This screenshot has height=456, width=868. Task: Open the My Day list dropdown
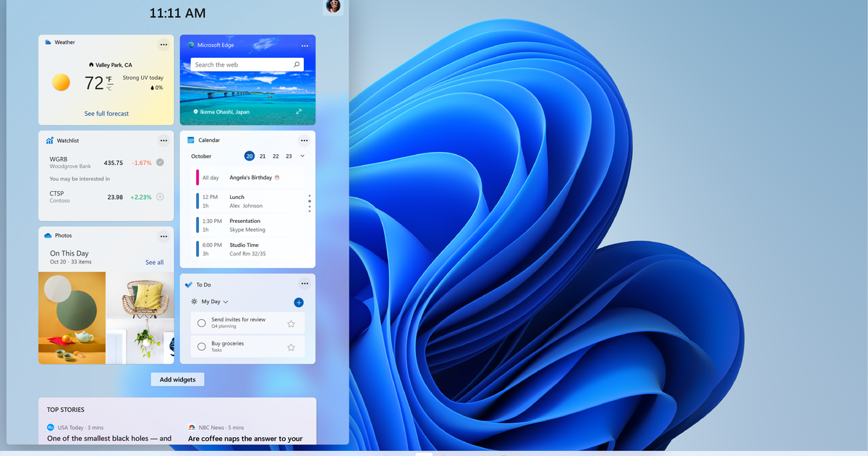215,302
